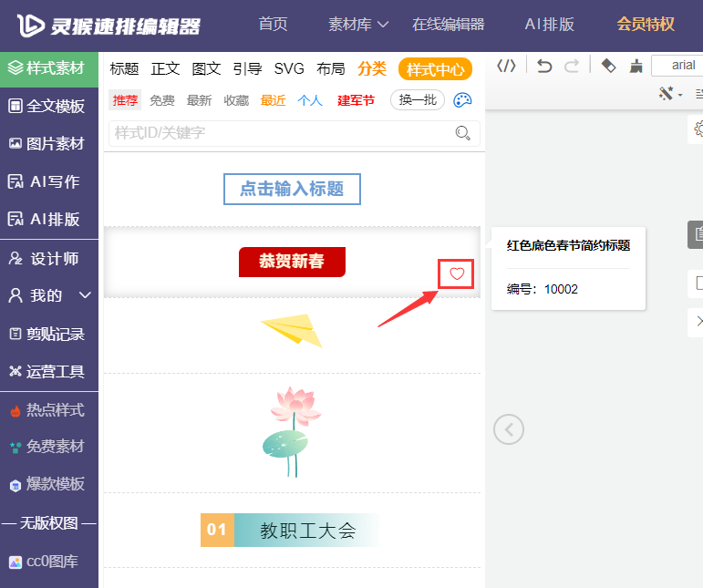Open 爆款模板 in the sidebar
The height and width of the screenshot is (588, 703).
click(49, 484)
